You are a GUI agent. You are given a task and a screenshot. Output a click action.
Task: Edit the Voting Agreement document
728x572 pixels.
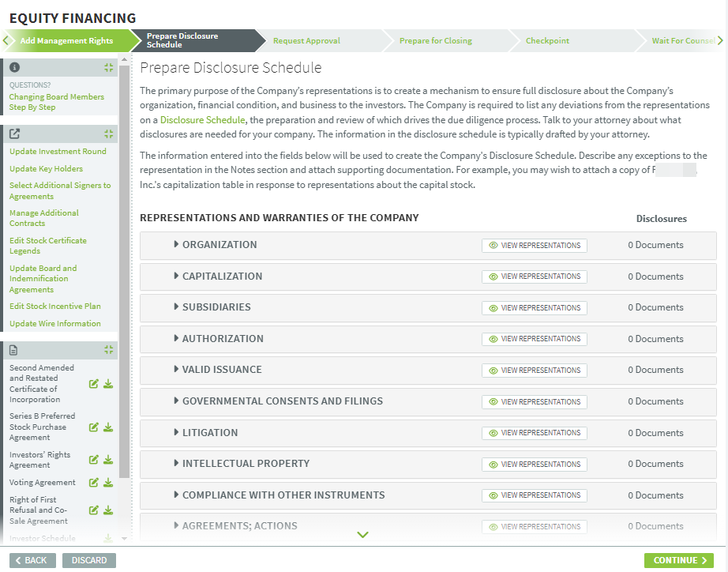[x=93, y=482]
